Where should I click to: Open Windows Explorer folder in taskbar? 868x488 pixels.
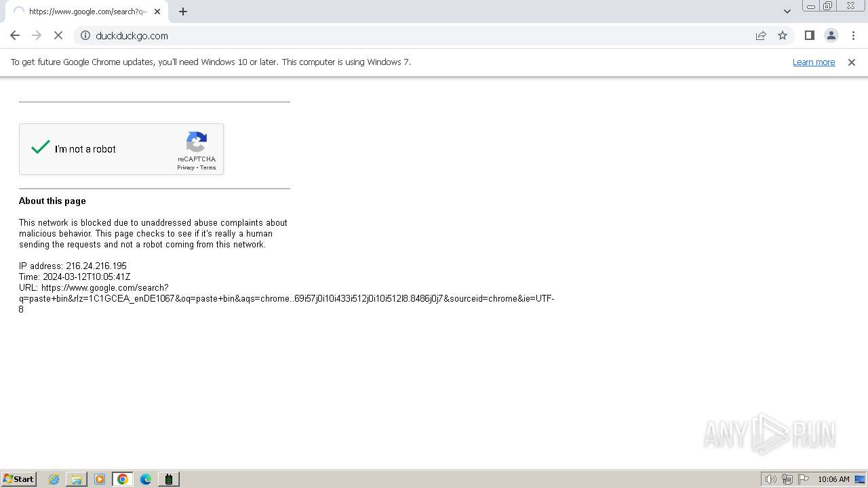point(77,479)
